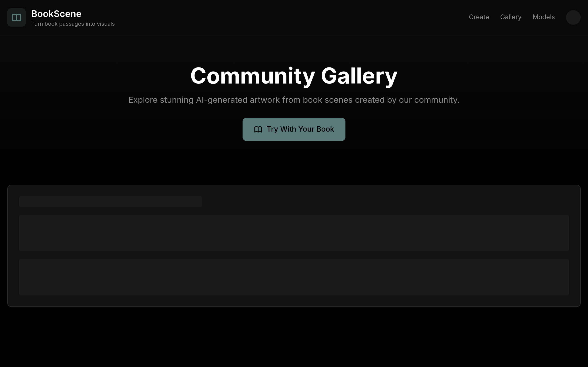Screen dimensions: 588x367
Task: Click the empty area below the loading card
Action: pos(294,337)
